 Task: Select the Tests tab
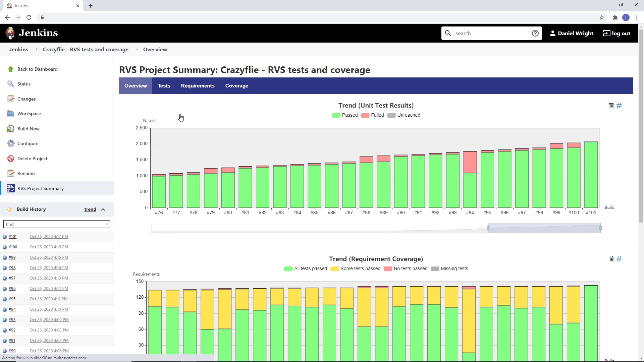point(164,86)
